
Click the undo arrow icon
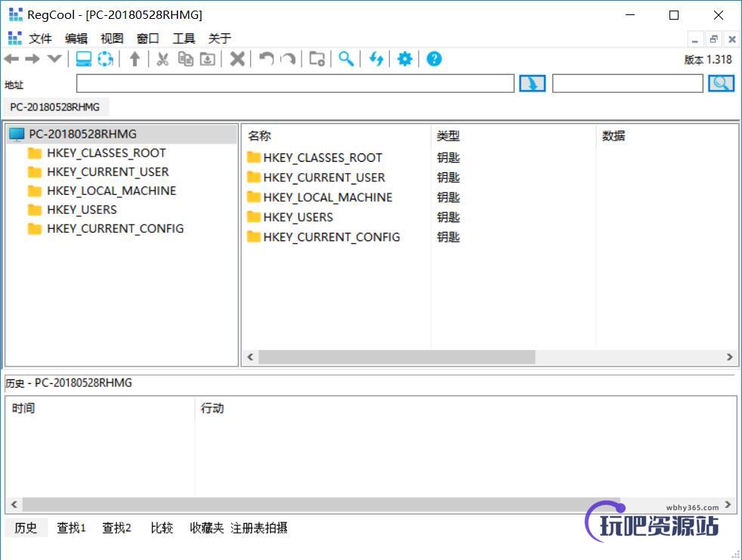coord(267,59)
